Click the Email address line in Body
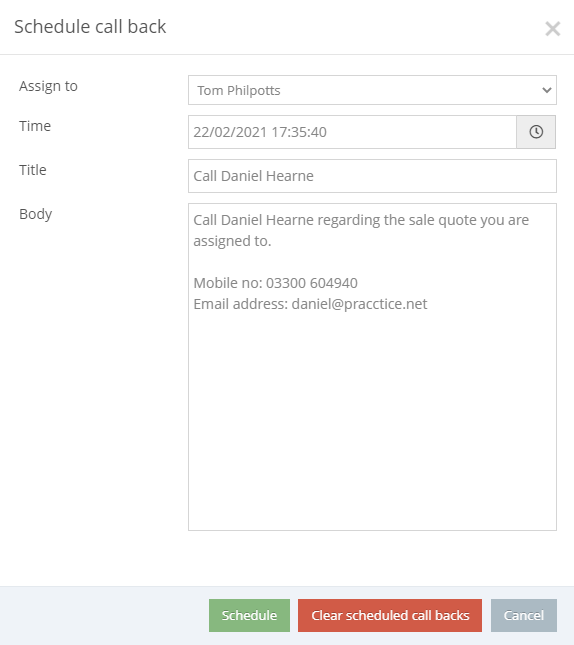Screen dimensions: 574x645 [310, 304]
